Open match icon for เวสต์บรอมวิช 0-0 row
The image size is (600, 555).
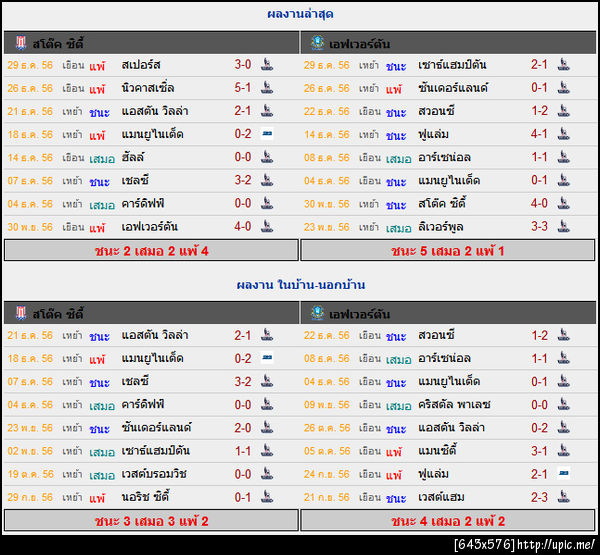click(267, 474)
